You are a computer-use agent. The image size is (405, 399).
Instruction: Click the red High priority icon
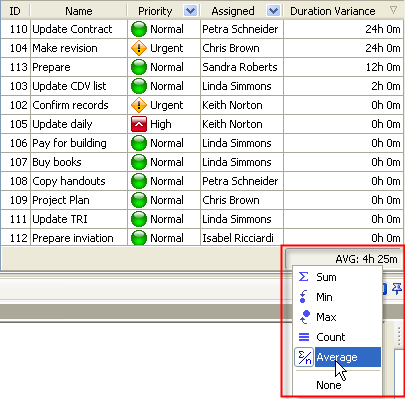(139, 124)
